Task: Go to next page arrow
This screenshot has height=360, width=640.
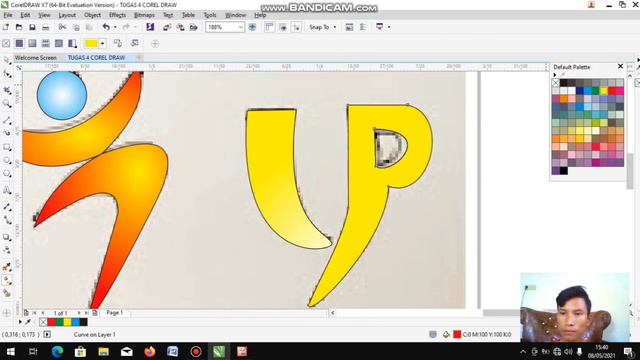Action: click(79, 313)
